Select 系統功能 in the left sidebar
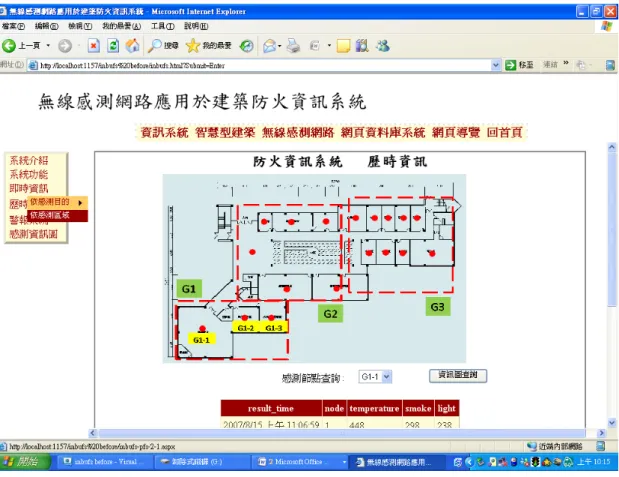Viewport: 619px width, 477px height. click(x=29, y=174)
